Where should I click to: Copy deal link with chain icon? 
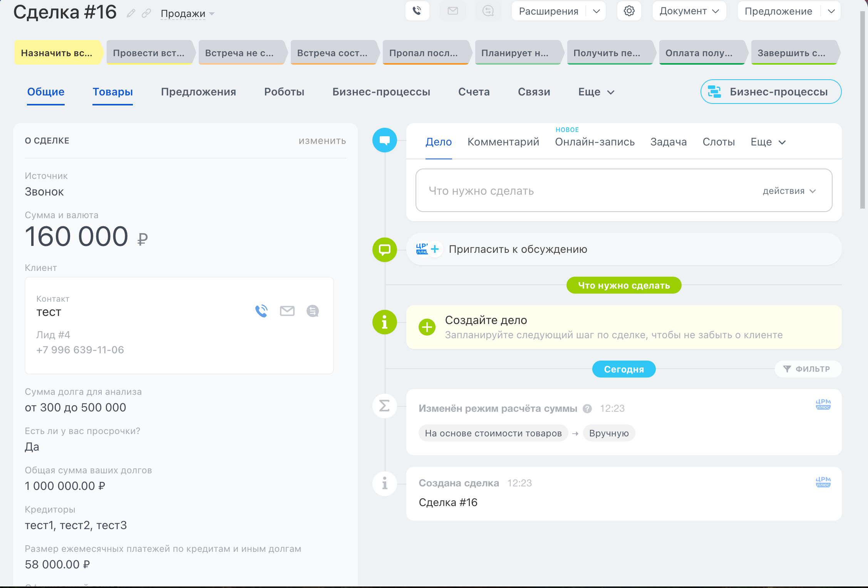click(146, 13)
